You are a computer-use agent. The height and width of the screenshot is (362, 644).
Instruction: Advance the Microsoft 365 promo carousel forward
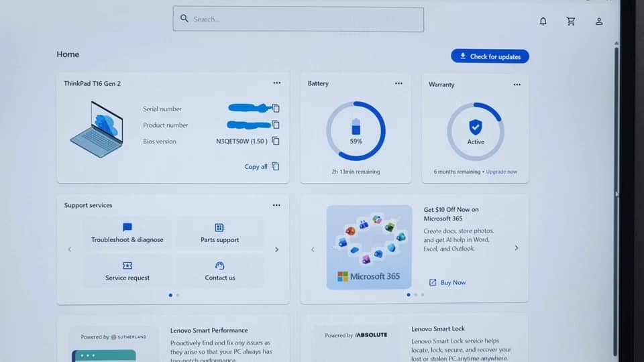[517, 248]
